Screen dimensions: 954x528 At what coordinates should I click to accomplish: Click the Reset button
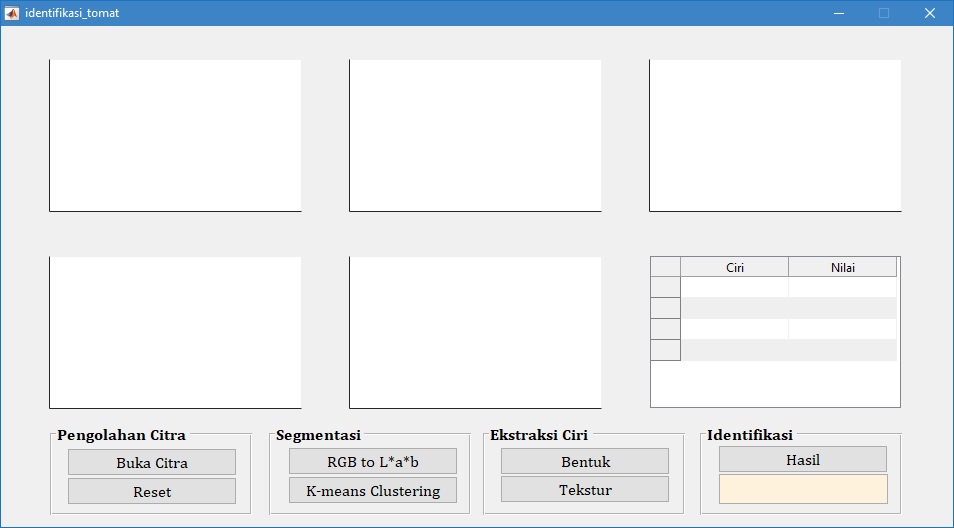(152, 491)
